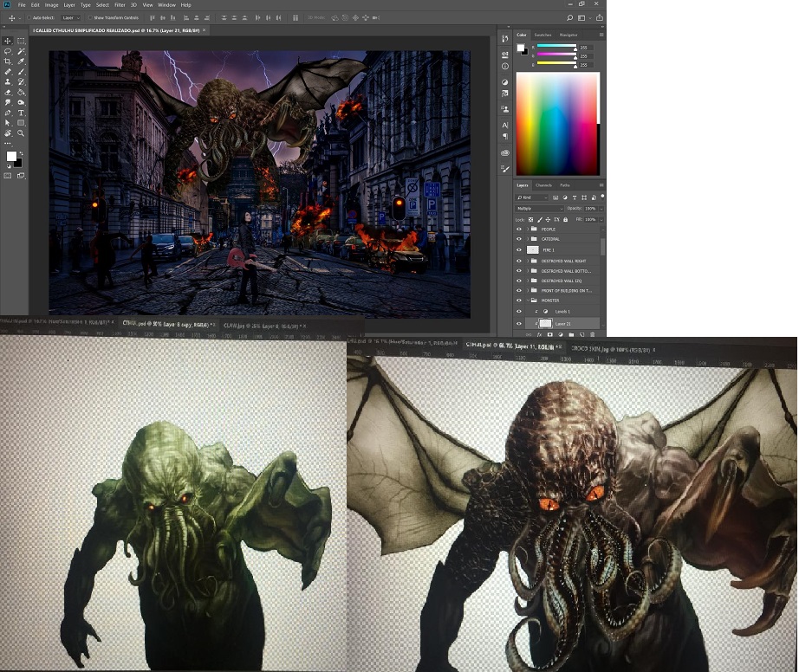Open the Multiply blend mode dropdown
This screenshot has height=672, width=799.
[540, 208]
